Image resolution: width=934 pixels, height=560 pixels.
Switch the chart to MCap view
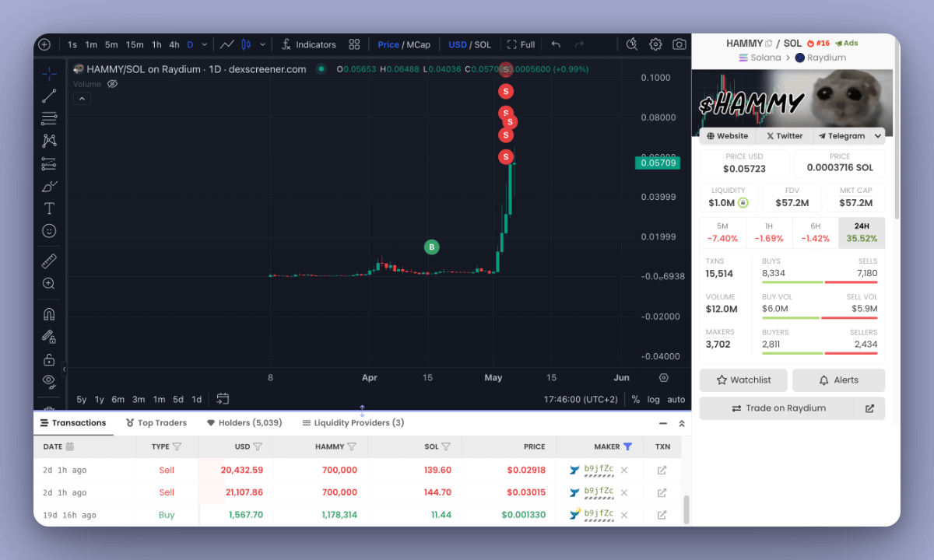tap(418, 44)
